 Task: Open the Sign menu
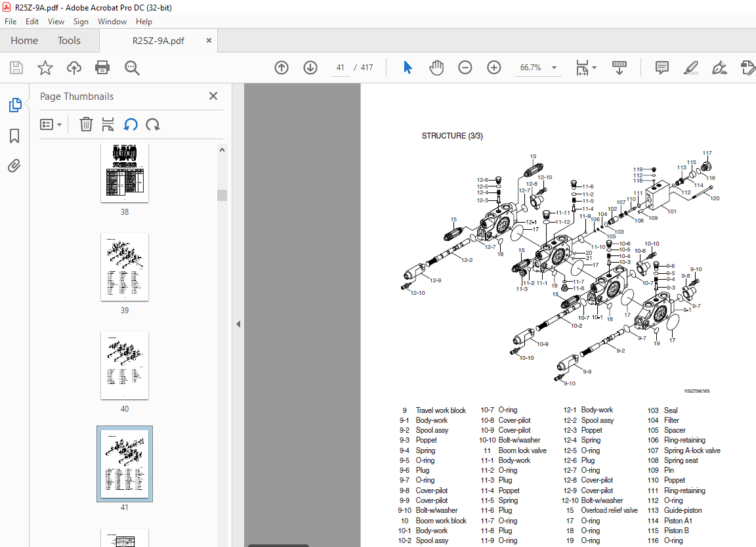tap(81, 22)
